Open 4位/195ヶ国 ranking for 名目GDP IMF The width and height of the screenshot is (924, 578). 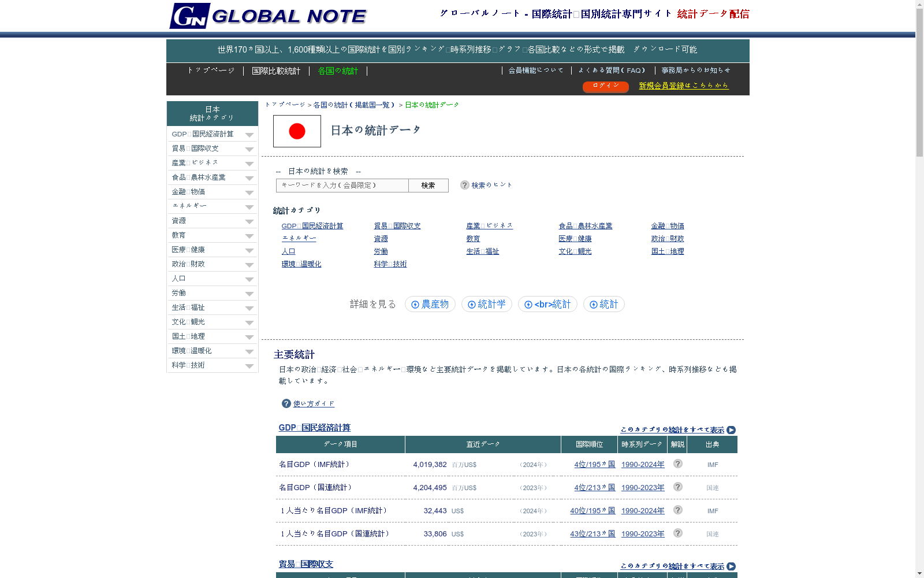595,465
